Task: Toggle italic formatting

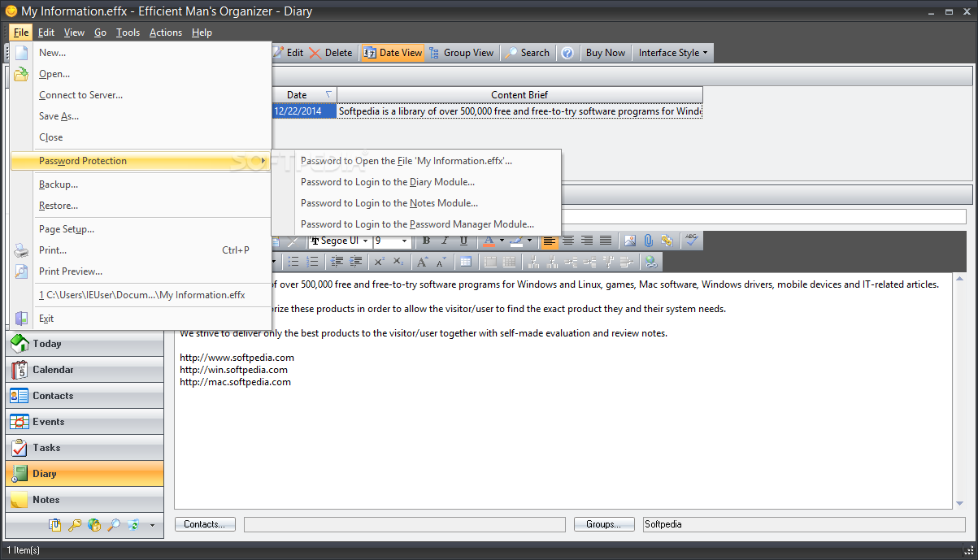Action: [445, 241]
